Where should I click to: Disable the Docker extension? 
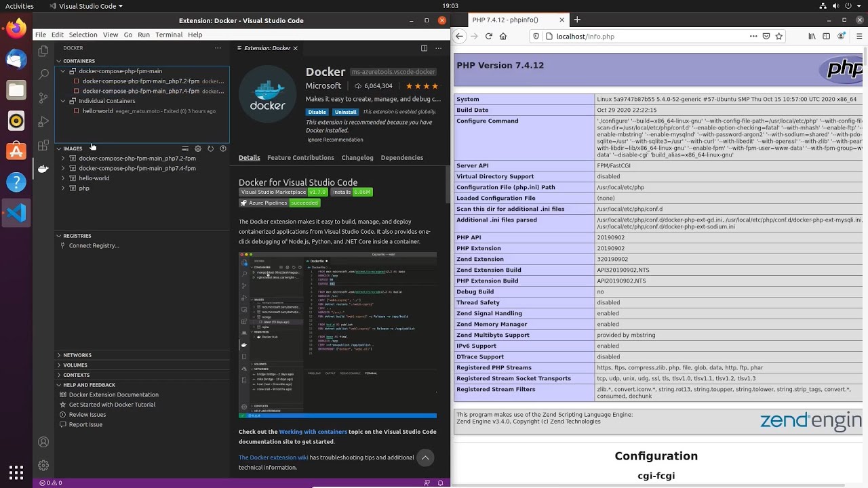point(317,112)
